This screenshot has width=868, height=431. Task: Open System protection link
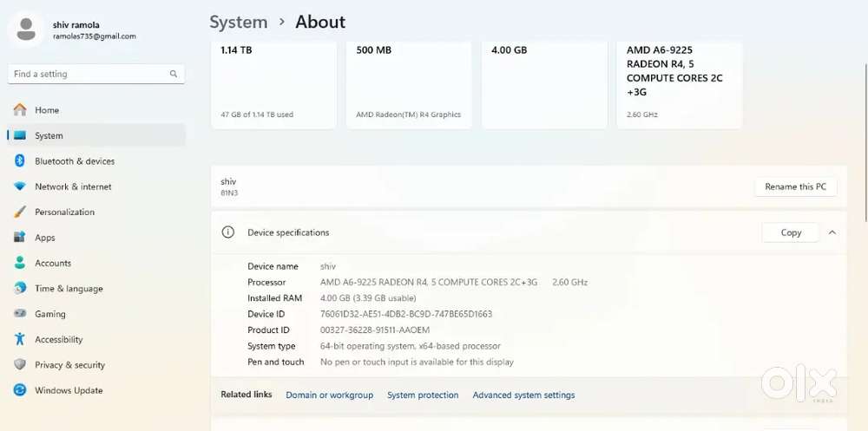(423, 395)
